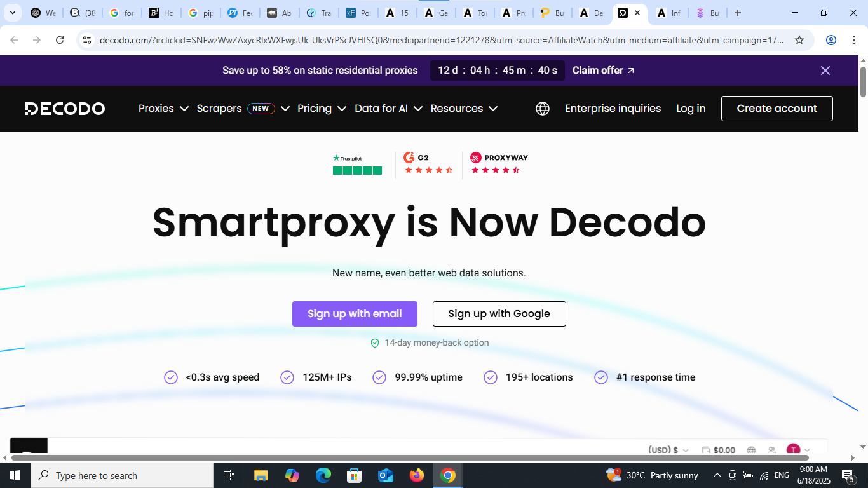Click the '#1 response time' text
This screenshot has height=488, width=868.
[x=656, y=377]
